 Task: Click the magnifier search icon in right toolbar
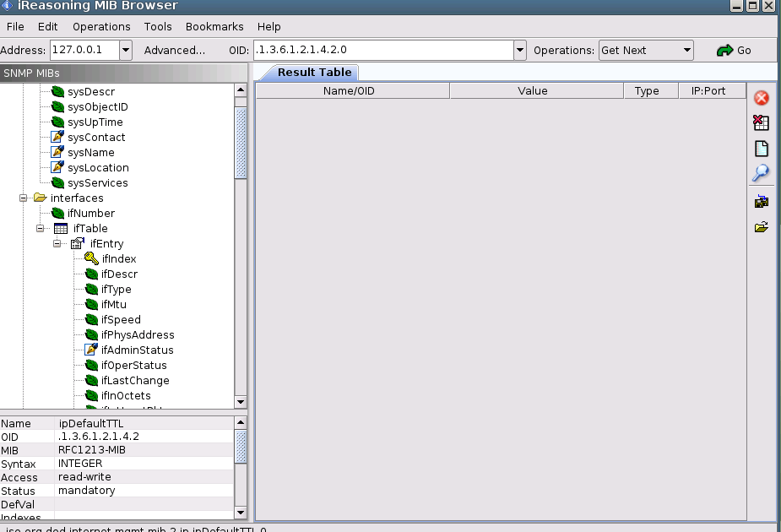(x=761, y=174)
